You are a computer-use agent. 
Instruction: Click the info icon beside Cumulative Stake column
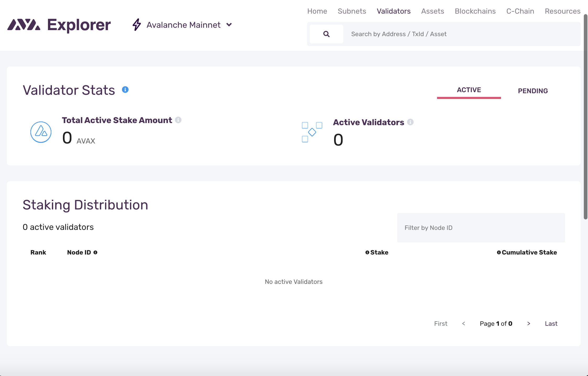[499, 252]
